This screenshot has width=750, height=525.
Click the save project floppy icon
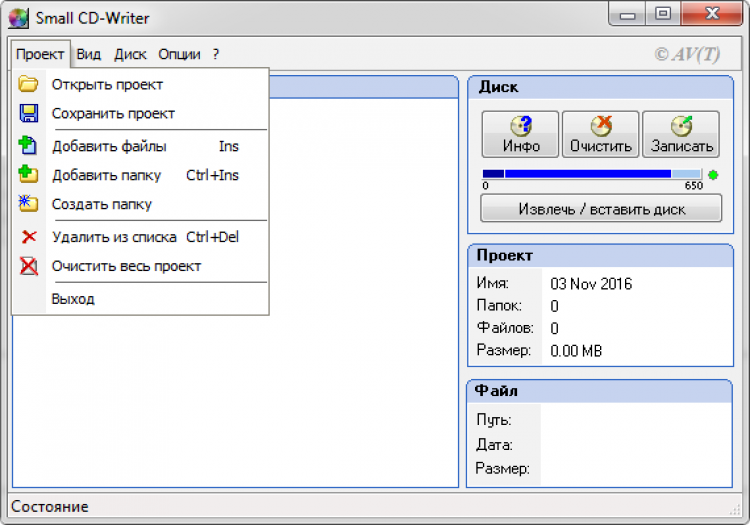click(x=29, y=113)
